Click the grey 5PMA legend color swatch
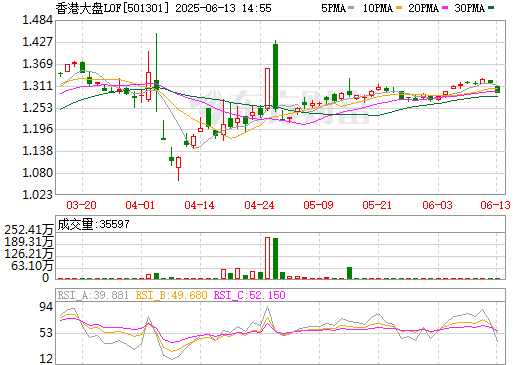The image size is (520, 365). pos(351,8)
